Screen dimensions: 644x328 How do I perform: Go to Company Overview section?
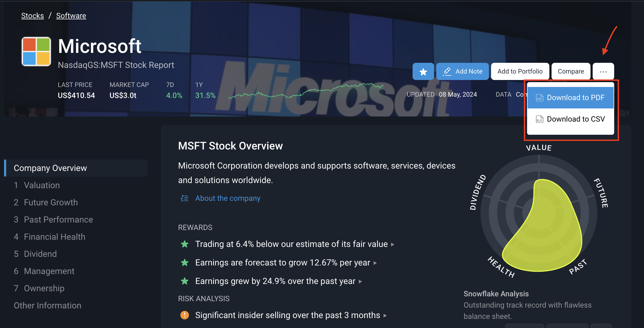[76, 168]
